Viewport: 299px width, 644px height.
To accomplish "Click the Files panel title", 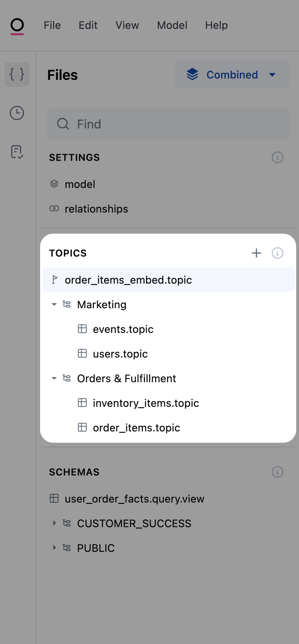I will 63,75.
